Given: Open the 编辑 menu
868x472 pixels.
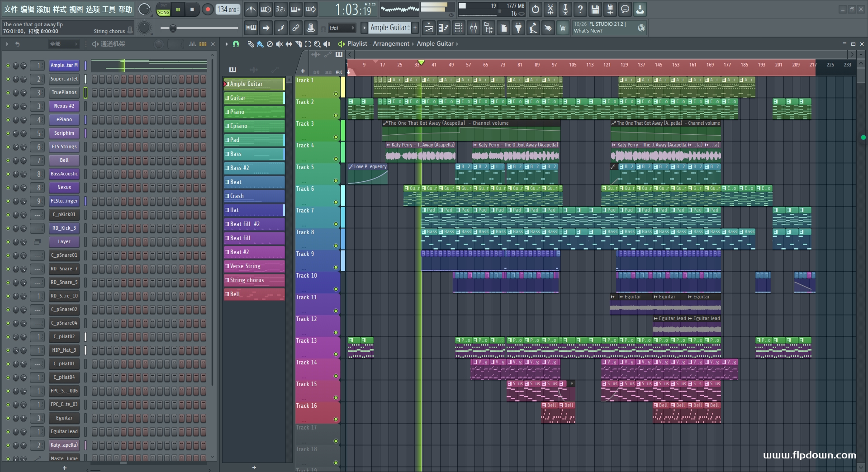Looking at the screenshot, I should (x=27, y=9).
